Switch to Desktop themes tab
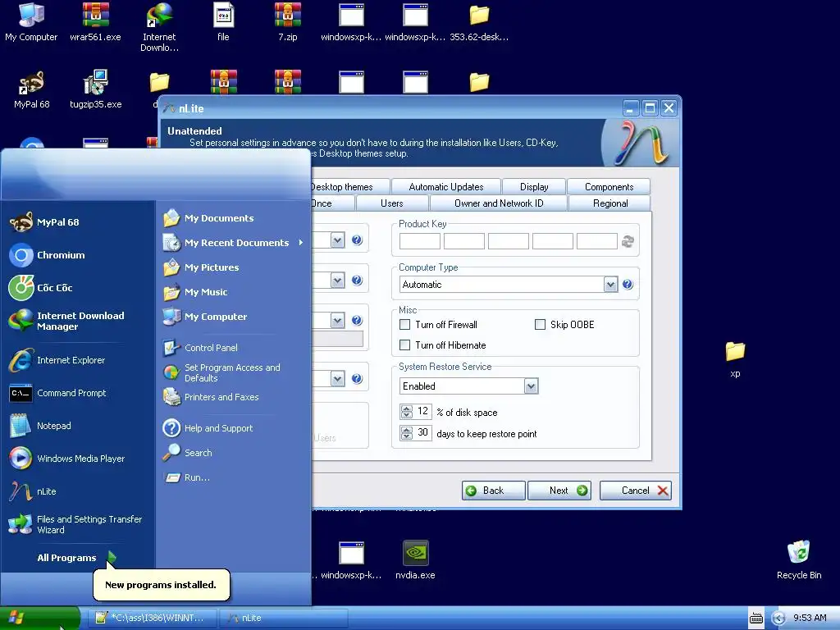840x630 pixels. [x=349, y=186]
